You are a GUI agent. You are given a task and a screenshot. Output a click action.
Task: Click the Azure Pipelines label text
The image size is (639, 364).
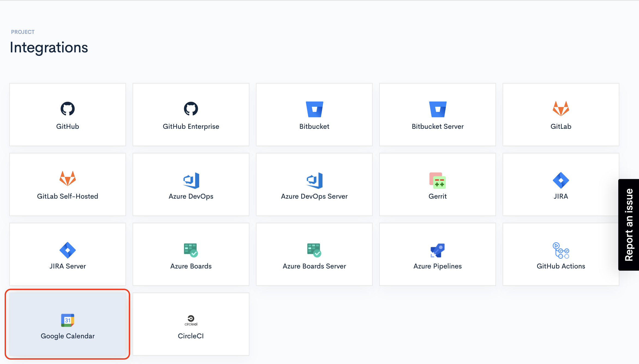(x=437, y=266)
